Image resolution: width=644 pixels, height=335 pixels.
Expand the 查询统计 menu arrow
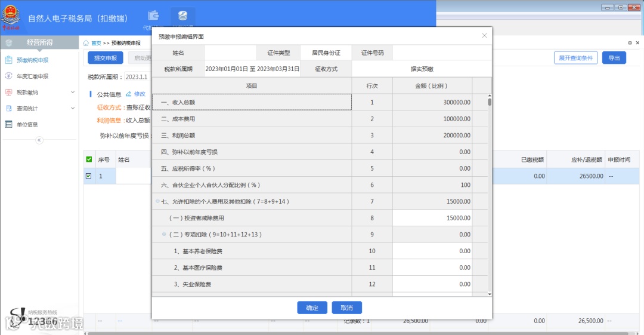click(x=73, y=108)
